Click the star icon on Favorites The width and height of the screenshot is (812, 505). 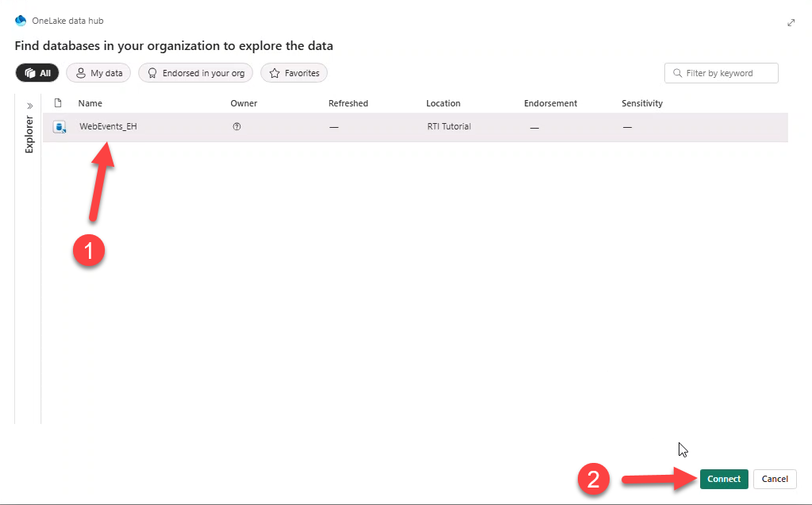(x=274, y=73)
